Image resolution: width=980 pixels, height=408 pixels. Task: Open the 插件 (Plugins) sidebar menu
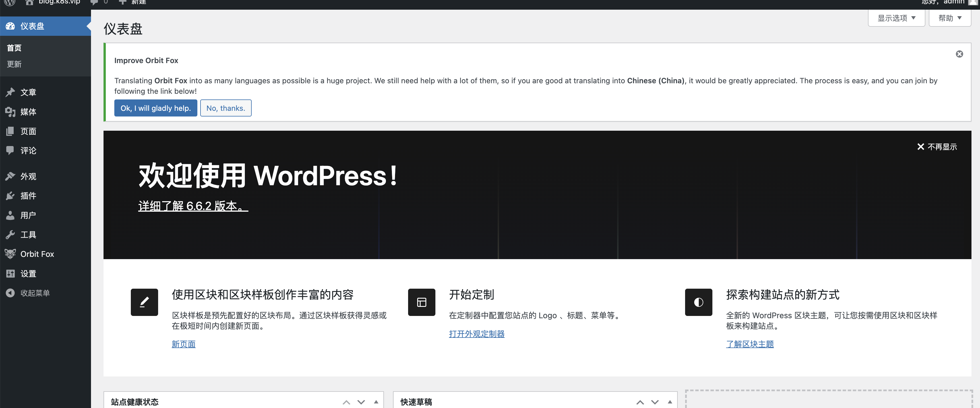28,196
